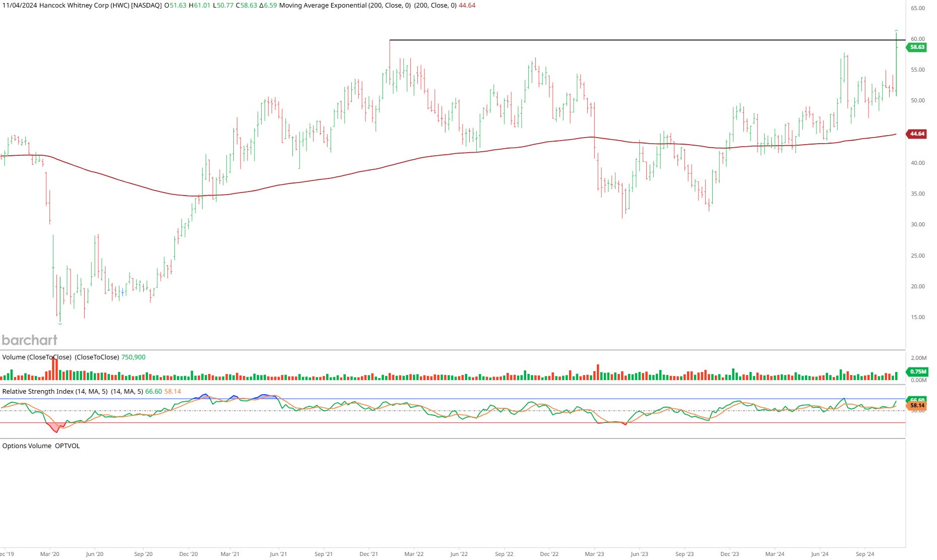Click the 50.00 price axis label
937x560 pixels.
918,101
